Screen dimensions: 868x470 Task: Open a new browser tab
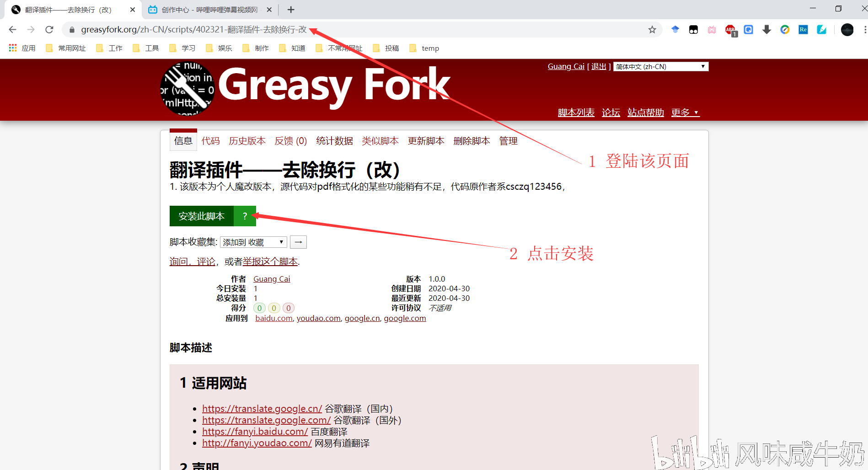click(291, 10)
